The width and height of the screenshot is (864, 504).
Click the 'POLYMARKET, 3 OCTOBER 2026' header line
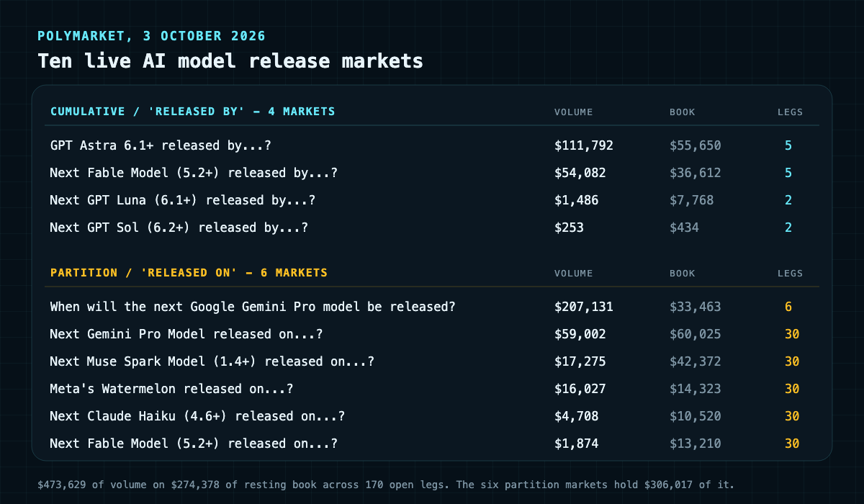click(x=151, y=36)
